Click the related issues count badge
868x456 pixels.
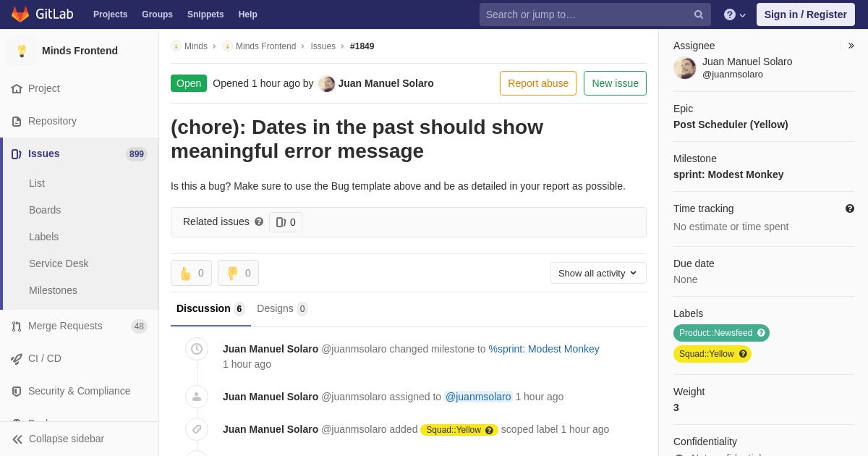coord(286,222)
